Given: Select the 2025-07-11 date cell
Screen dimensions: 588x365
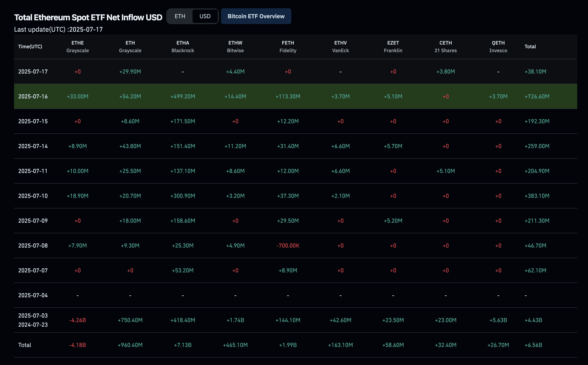Looking at the screenshot, I should [33, 171].
